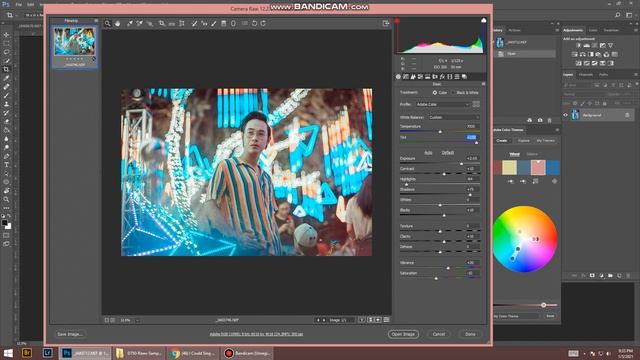This screenshot has width=640, height=360.
Task: Select Photoshop's Type tool
Action: (6, 165)
